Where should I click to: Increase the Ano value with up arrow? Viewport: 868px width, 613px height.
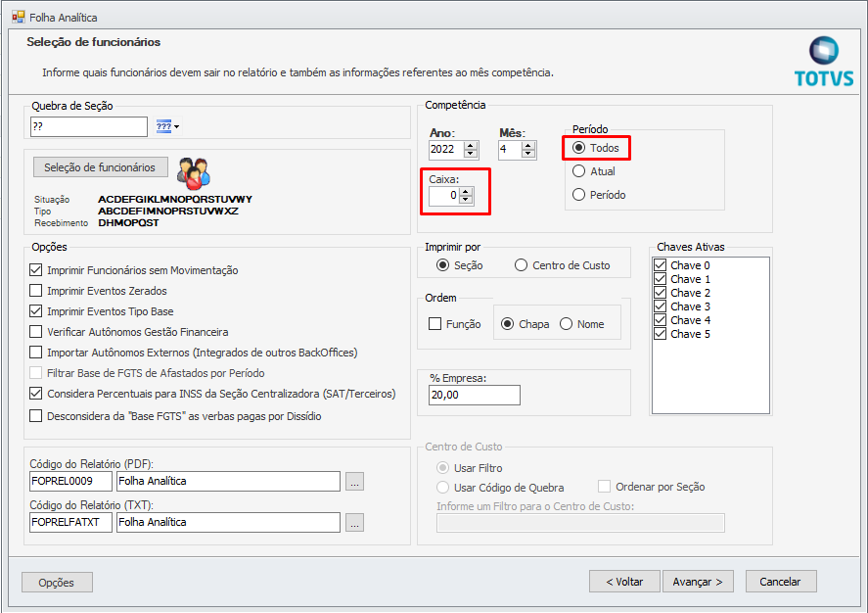[x=471, y=146]
